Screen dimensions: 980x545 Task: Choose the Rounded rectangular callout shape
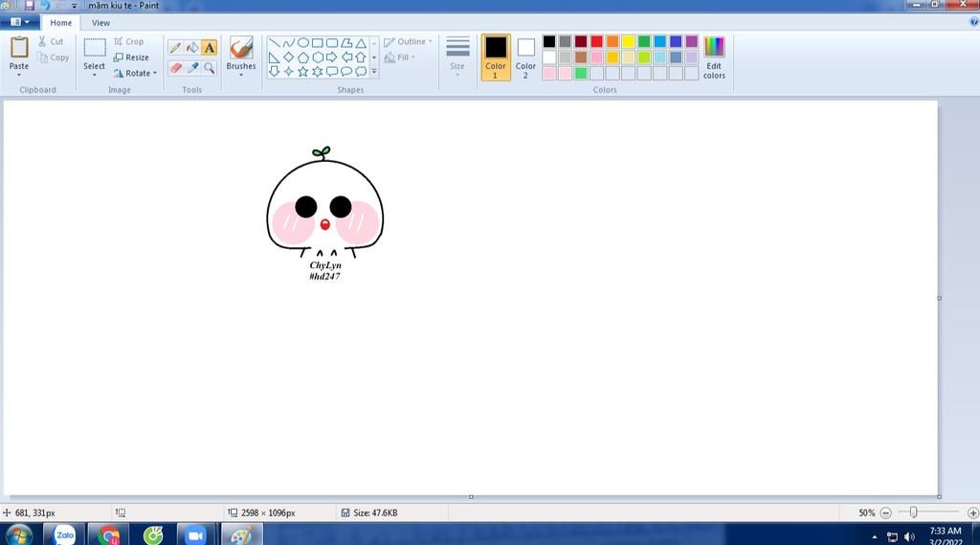(332, 71)
